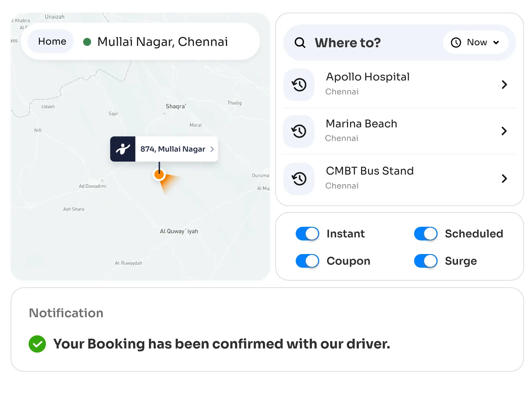Expand the 874, Mullai Nagar location chevron
Viewport: 532px width, 399px height.
pyautogui.click(x=212, y=149)
